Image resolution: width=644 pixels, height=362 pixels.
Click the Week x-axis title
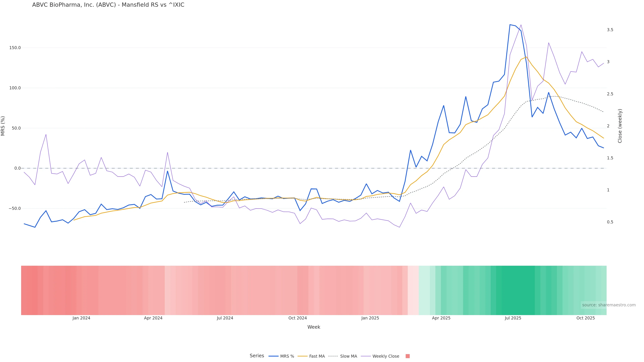[314, 327]
